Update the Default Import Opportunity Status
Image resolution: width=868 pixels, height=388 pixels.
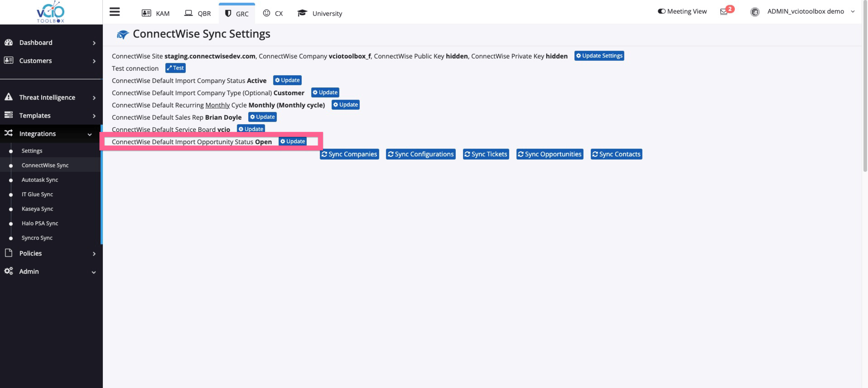[x=293, y=141]
